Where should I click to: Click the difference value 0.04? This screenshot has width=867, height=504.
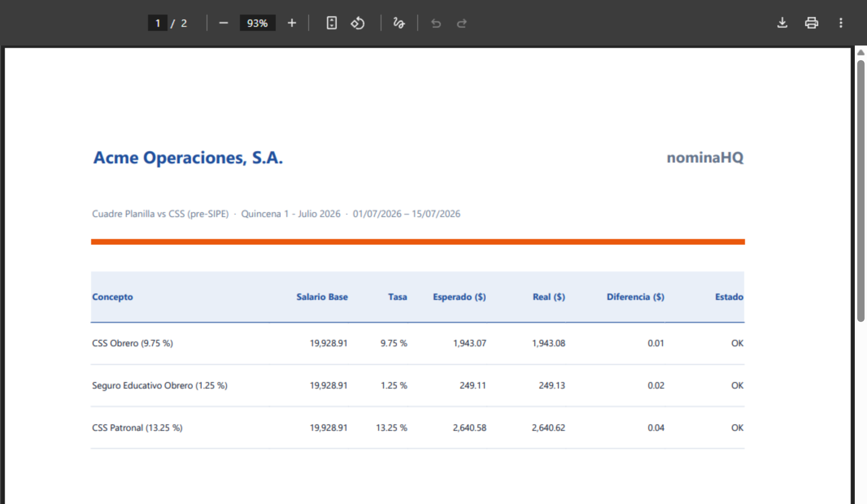[656, 428]
